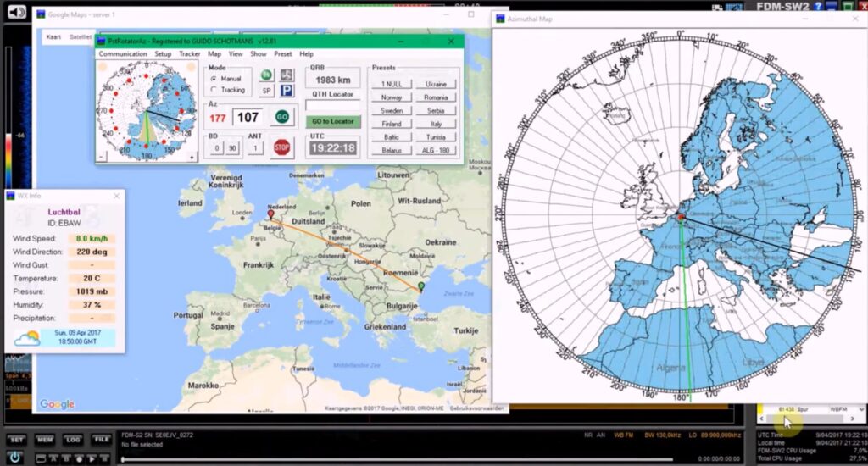Screen dimensions: 868x466
Task: Click the Finland preset button
Action: (x=392, y=124)
